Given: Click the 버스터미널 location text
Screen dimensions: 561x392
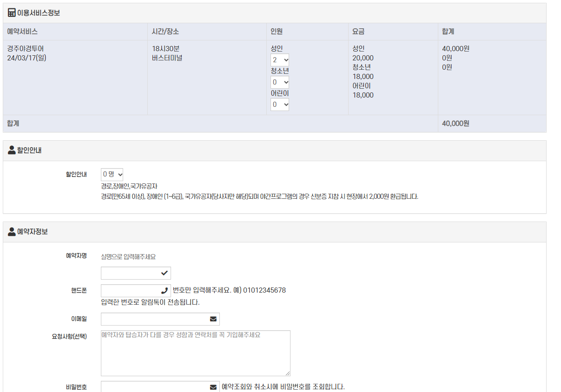Looking at the screenshot, I should [167, 58].
